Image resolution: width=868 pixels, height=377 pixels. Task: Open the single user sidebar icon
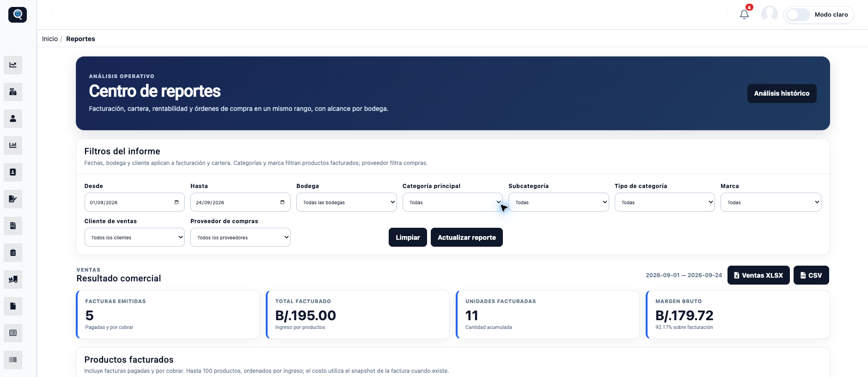click(x=13, y=119)
